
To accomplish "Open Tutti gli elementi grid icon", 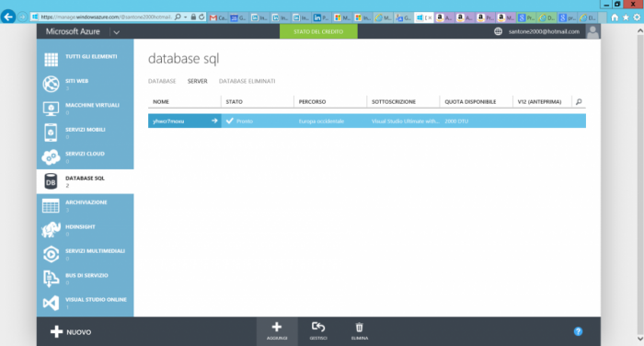I will pos(51,60).
